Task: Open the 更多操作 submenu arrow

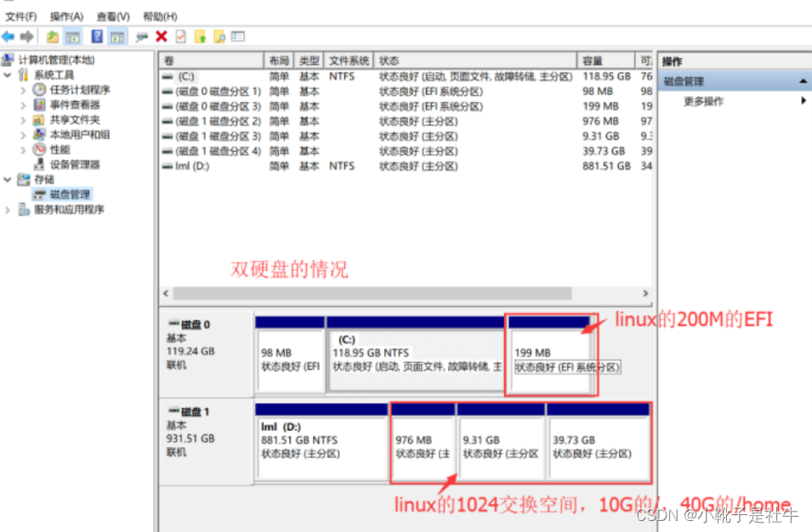Action: coord(804,99)
